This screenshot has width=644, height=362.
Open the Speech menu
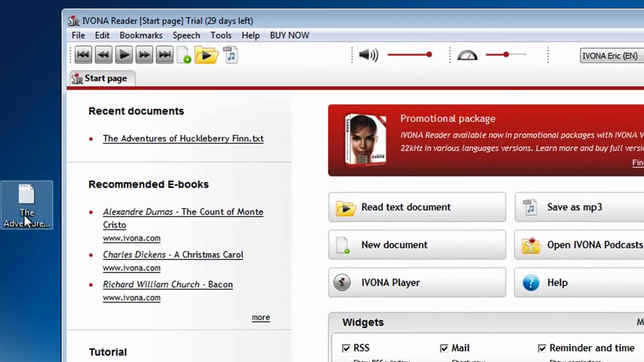pos(186,35)
